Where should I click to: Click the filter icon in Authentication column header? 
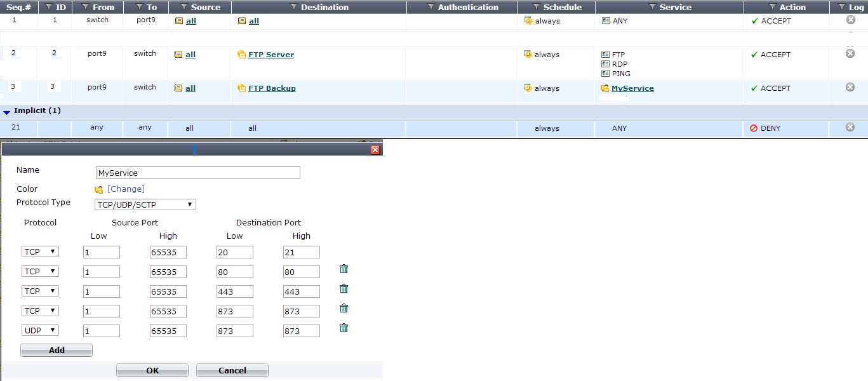[431, 7]
